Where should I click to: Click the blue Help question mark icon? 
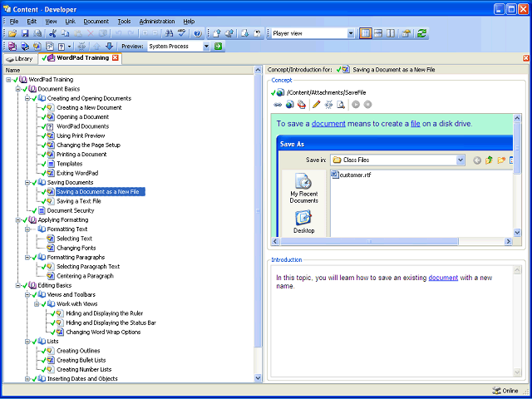coord(198,33)
